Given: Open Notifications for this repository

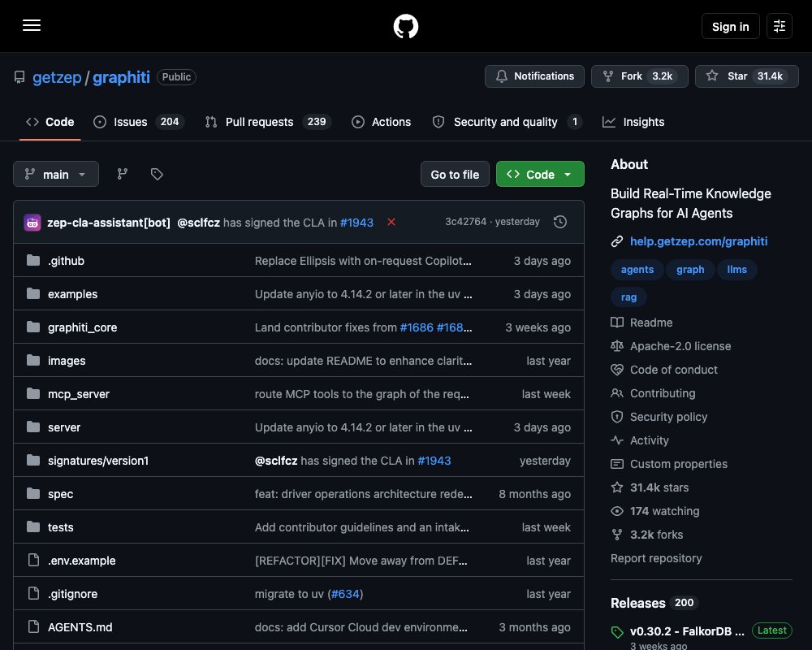Looking at the screenshot, I should tap(534, 76).
